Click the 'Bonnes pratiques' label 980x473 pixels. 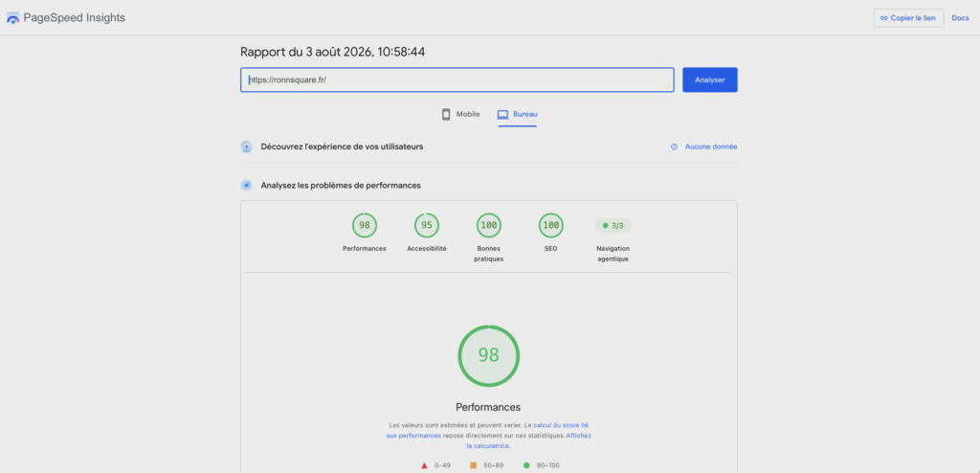point(489,254)
